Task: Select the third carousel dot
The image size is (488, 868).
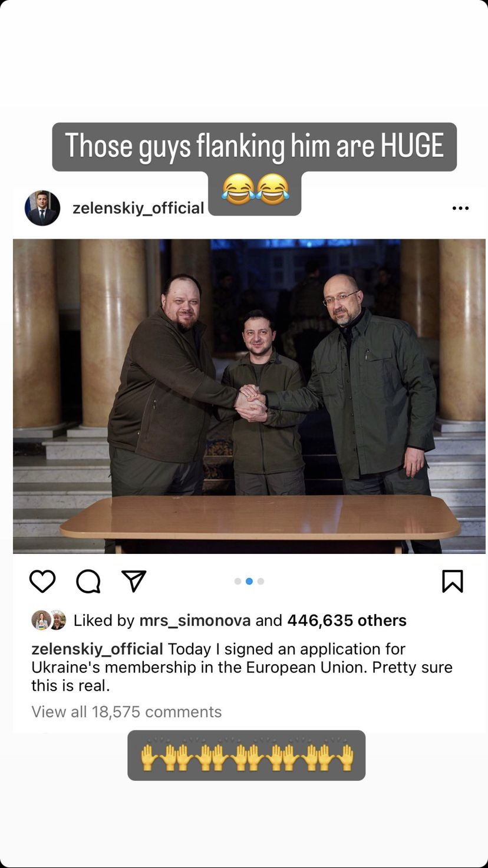Action: (x=261, y=581)
